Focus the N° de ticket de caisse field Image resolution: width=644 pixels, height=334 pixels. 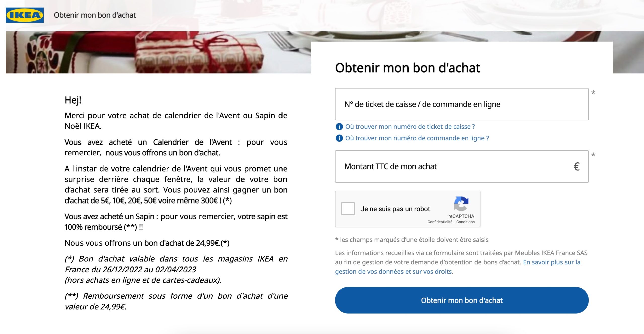click(461, 104)
